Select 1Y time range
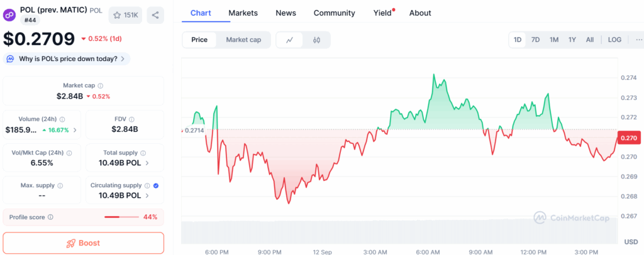 (x=572, y=40)
